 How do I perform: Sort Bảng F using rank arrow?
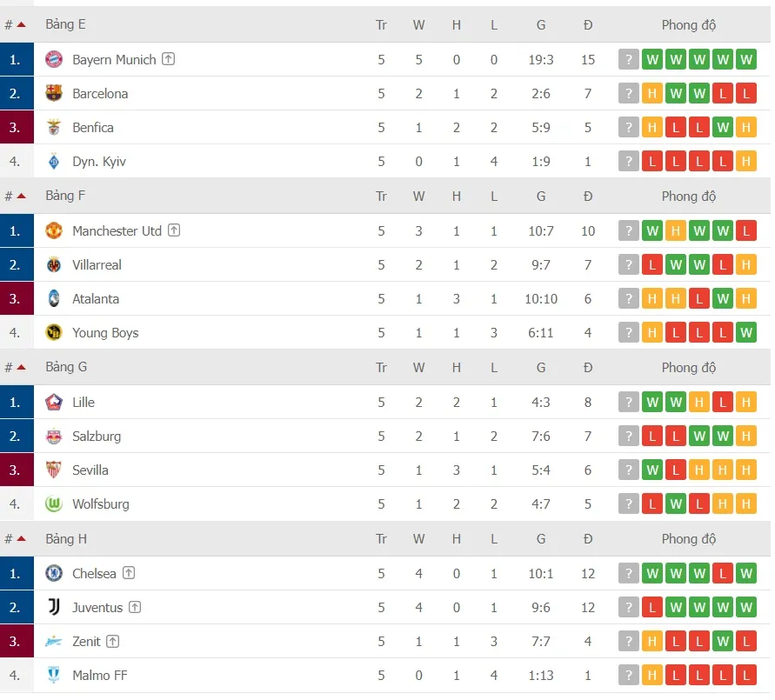21,197
